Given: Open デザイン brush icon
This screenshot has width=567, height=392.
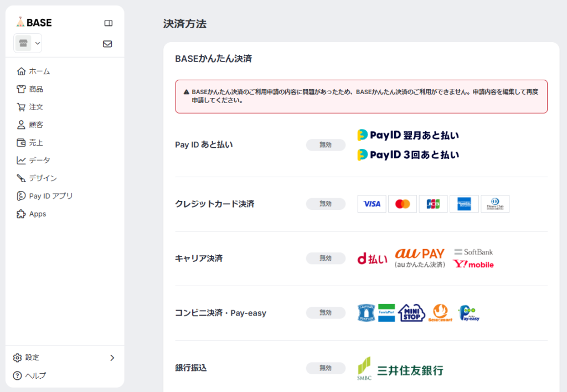Looking at the screenshot, I should pyautogui.click(x=22, y=178).
